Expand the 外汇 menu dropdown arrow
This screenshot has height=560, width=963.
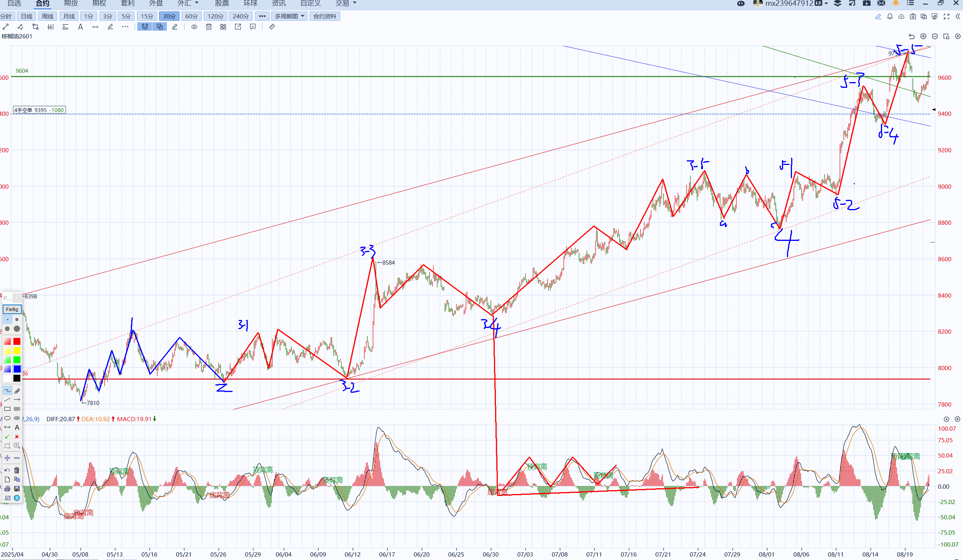click(x=197, y=3)
